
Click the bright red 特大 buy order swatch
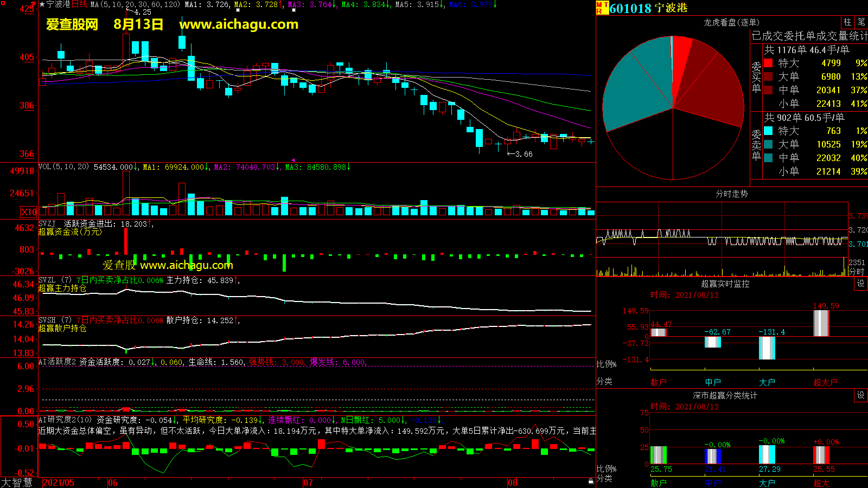pyautogui.click(x=768, y=63)
